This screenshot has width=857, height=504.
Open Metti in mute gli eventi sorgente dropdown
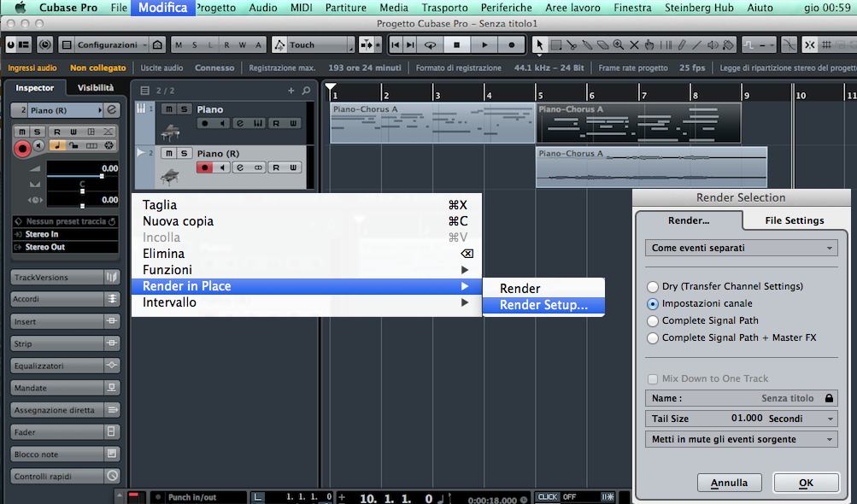741,439
